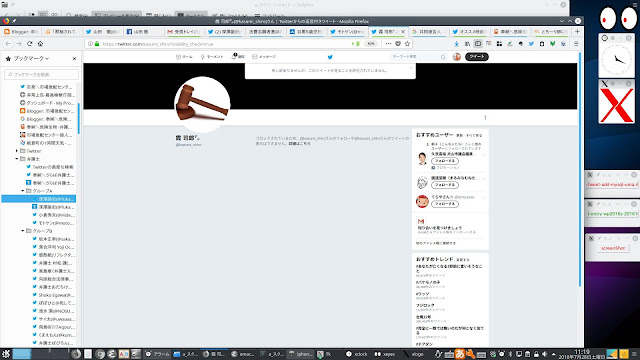
Task: Click the Twitter page vertical scrollbar
Action: (580, 169)
